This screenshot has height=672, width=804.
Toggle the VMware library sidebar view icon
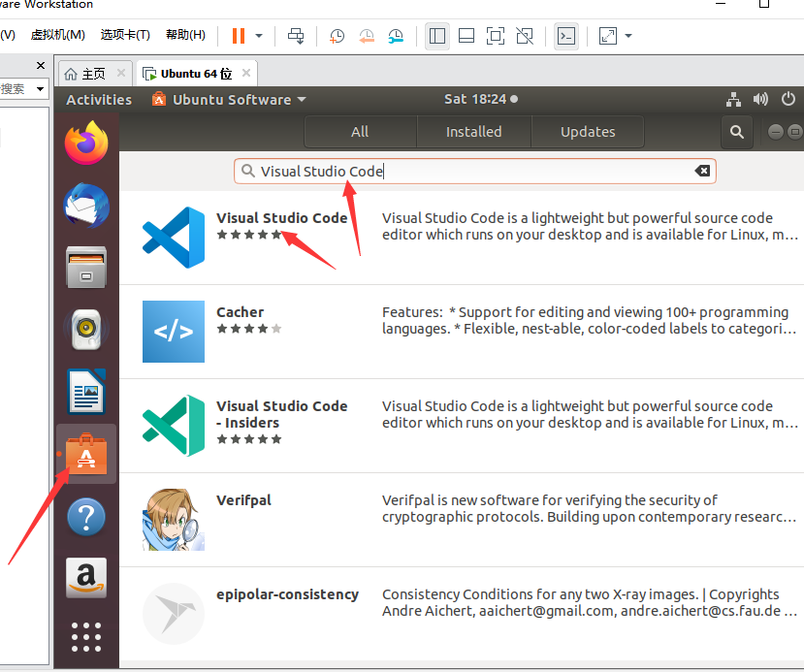pos(436,36)
